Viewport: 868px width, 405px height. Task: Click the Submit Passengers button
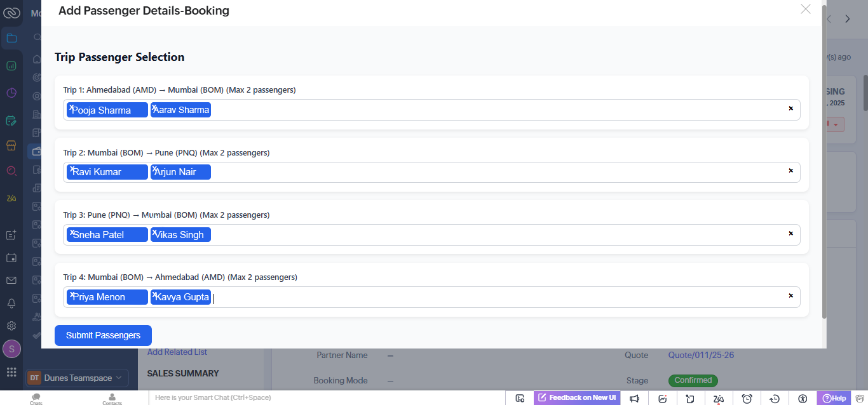[103, 335]
